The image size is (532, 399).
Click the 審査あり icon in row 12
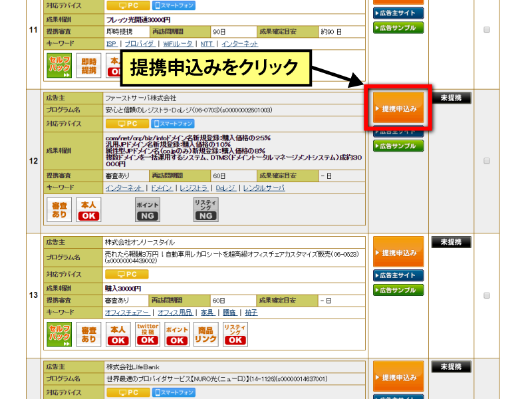[59, 209]
